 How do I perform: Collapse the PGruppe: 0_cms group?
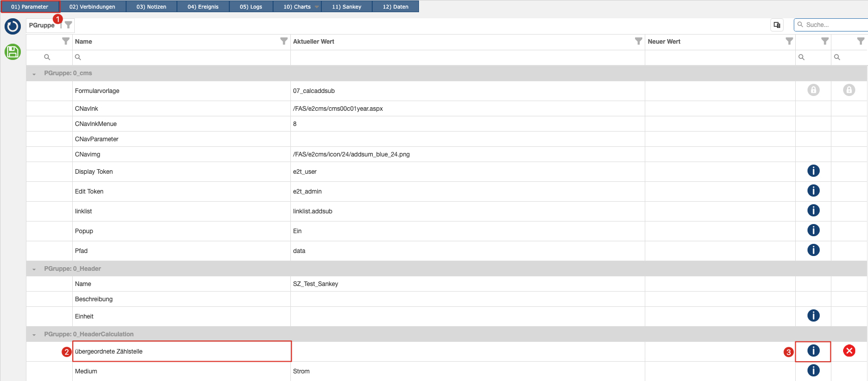(x=34, y=74)
